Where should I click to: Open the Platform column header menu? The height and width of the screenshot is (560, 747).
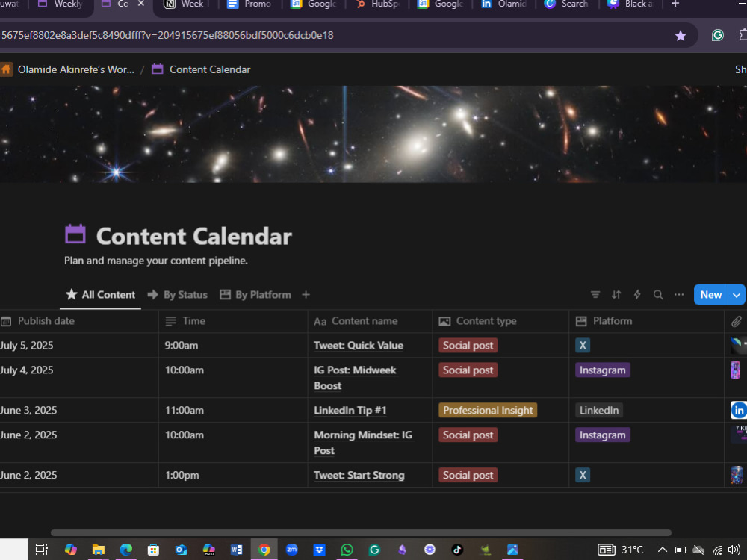click(646, 321)
